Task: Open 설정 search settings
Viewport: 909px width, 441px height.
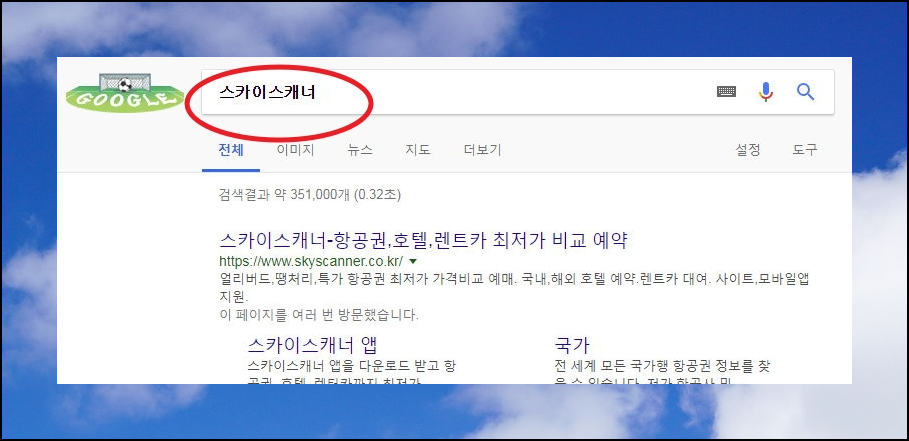Action: pyautogui.click(x=748, y=150)
